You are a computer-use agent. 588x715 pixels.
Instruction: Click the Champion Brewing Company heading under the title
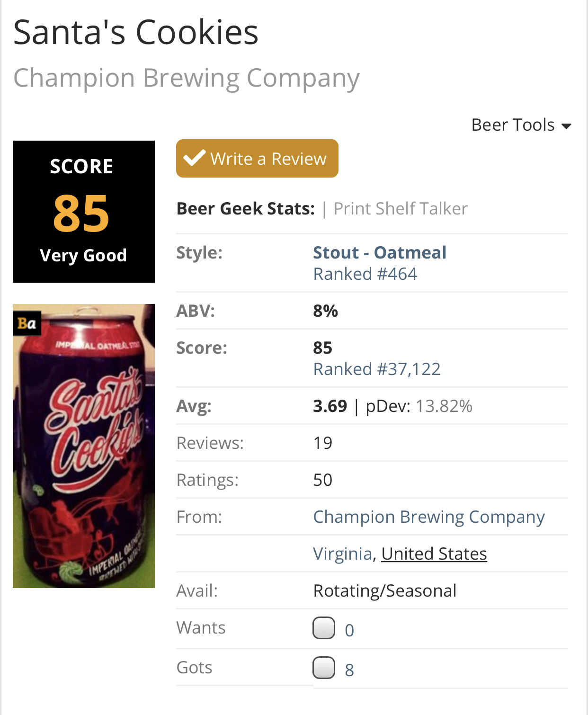[187, 78]
